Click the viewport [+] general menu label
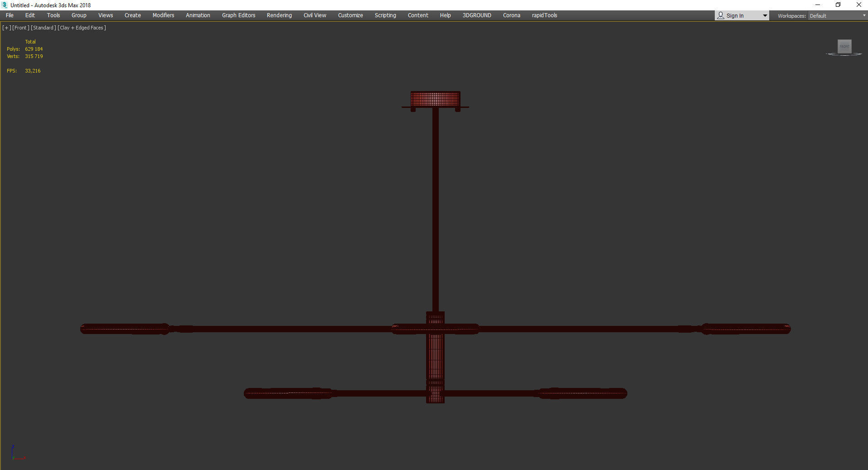868x470 pixels. pos(7,28)
